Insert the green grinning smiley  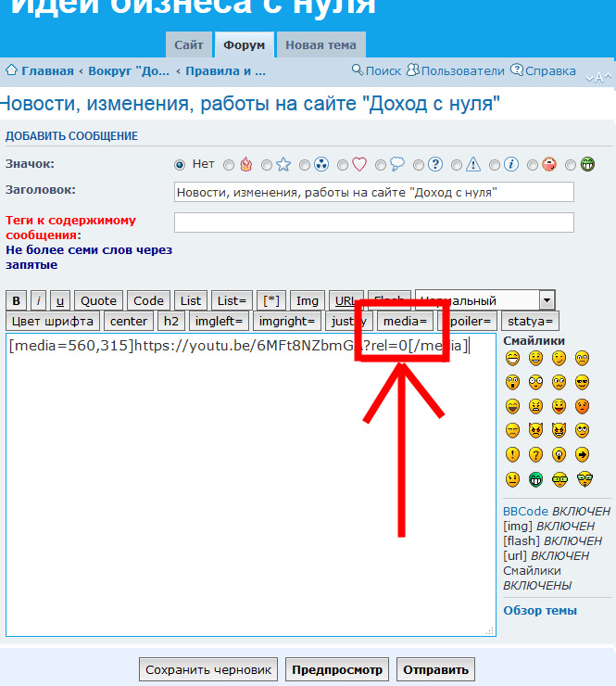coord(535,479)
